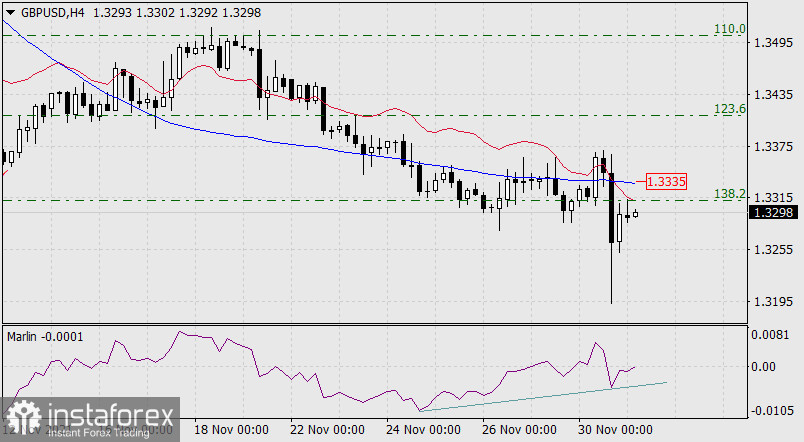Viewport: 804px width, 442px height.
Task: Click the Marlin -0.0001 indicator label
Action: [42, 335]
